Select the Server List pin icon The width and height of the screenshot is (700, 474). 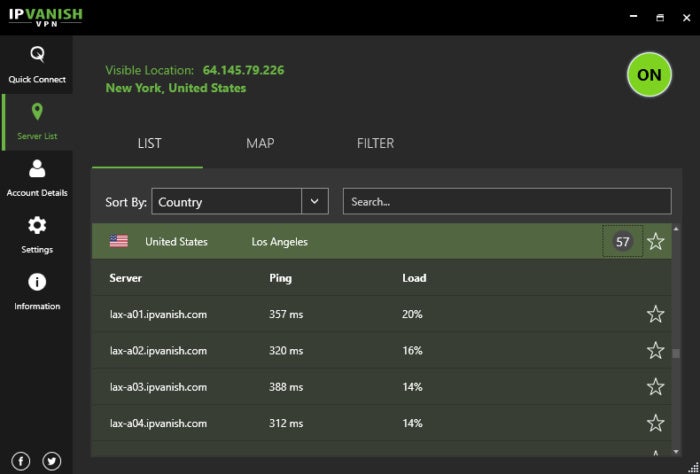pos(37,112)
